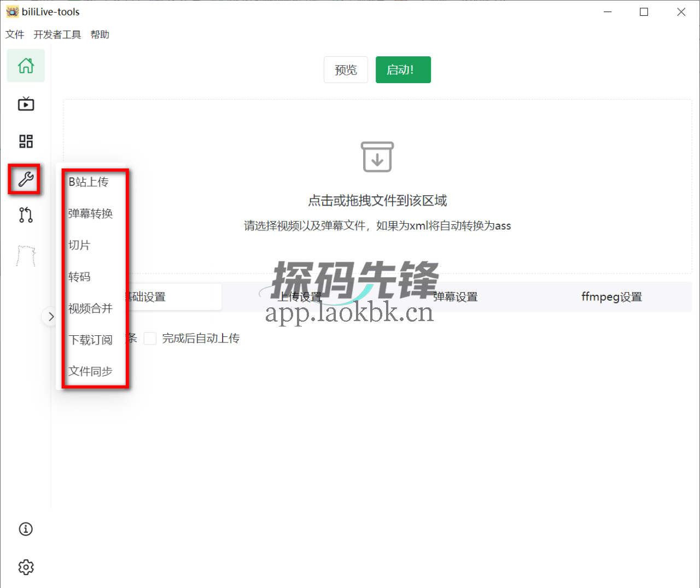The width and height of the screenshot is (700, 588).
Task: Expand the sidebar with chevron arrow
Action: 51,316
